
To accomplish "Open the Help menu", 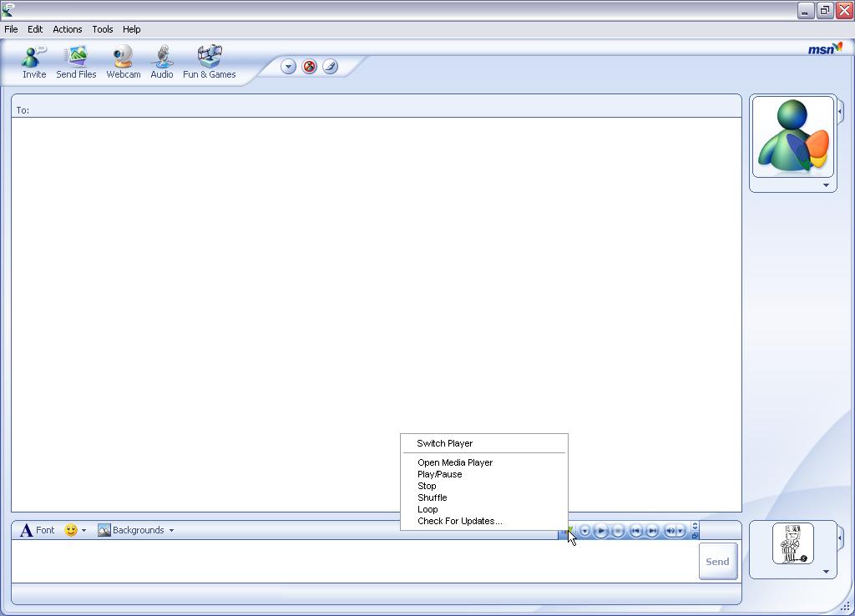I will coord(131,29).
